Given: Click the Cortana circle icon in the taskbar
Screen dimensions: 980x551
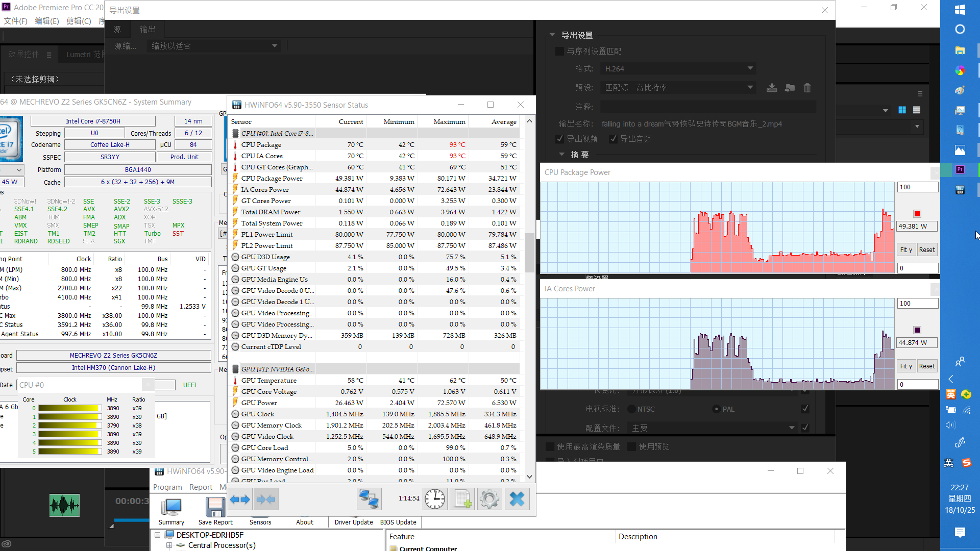Looking at the screenshot, I should pyautogui.click(x=960, y=29).
